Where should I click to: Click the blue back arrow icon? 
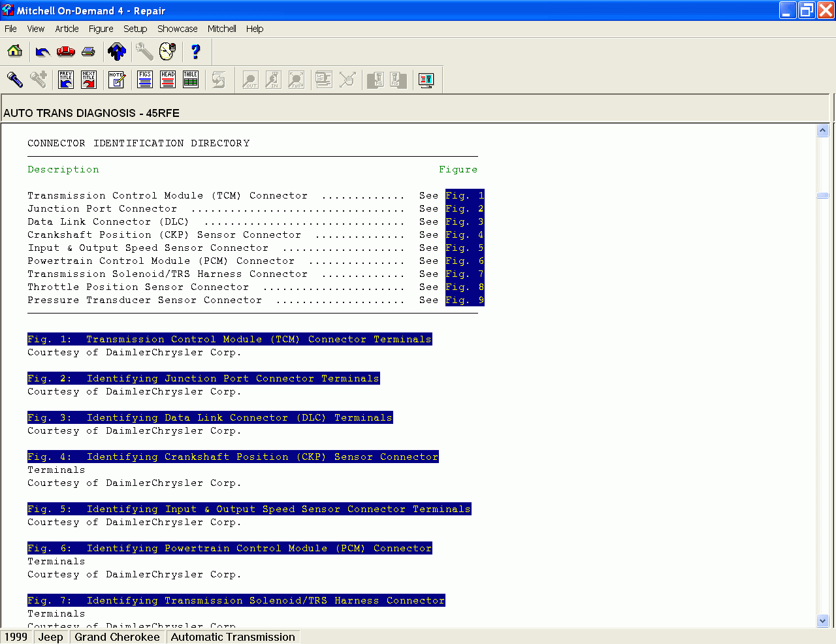(43, 51)
